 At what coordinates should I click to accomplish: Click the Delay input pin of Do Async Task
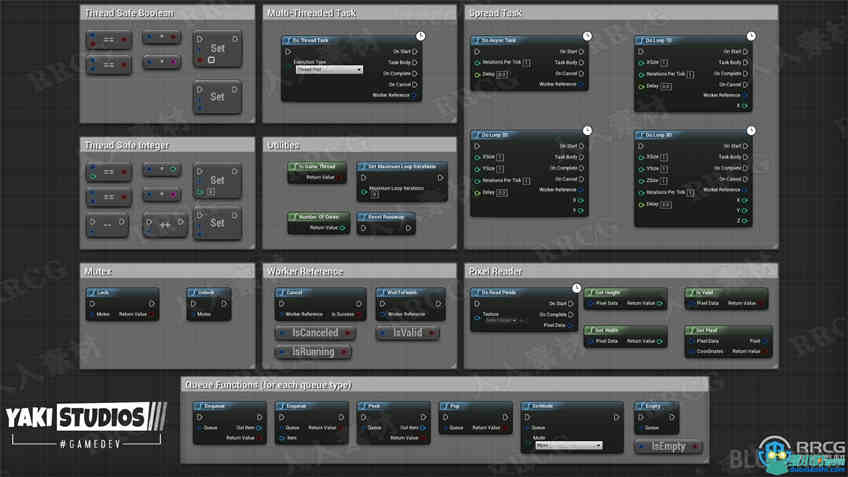pos(477,75)
